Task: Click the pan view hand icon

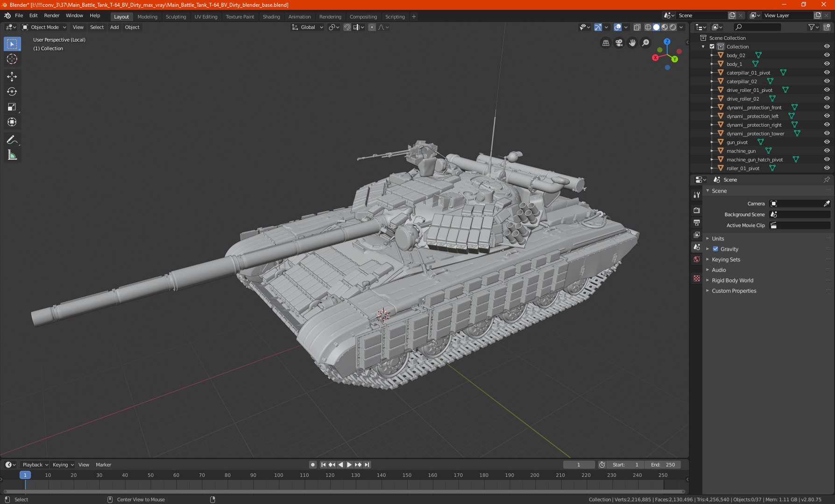Action: pos(632,43)
